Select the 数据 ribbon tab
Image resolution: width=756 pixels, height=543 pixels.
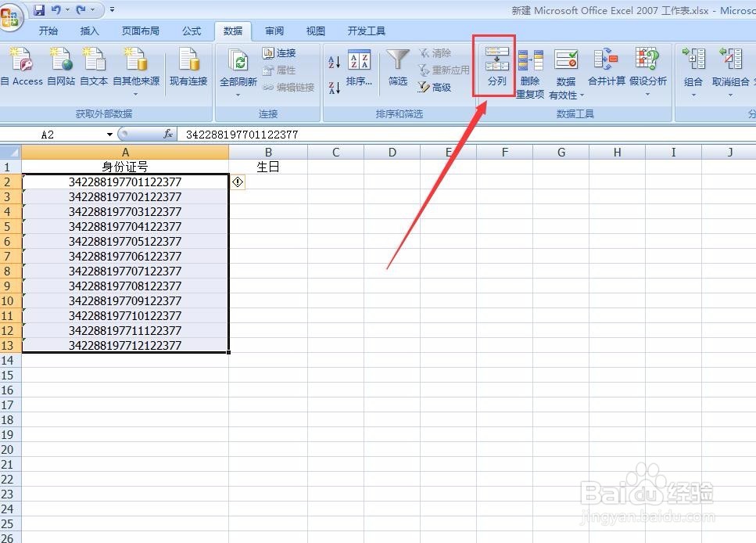232,31
